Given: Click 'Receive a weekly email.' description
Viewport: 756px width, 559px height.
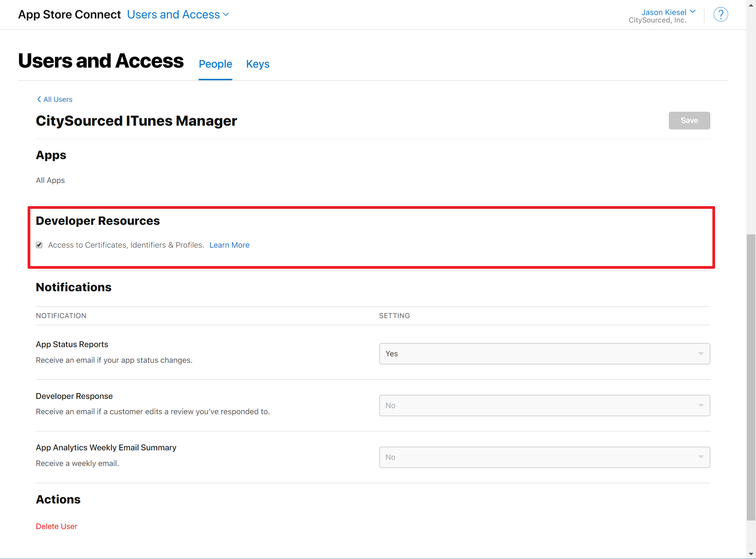Looking at the screenshot, I should (x=77, y=463).
